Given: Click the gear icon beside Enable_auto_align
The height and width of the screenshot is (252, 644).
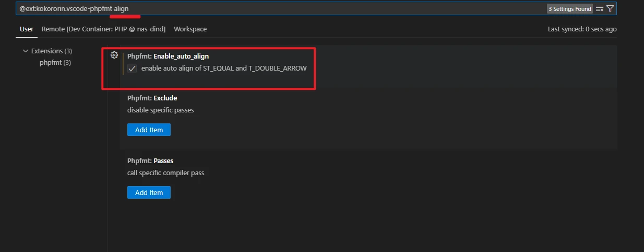Looking at the screenshot, I should pyautogui.click(x=114, y=55).
